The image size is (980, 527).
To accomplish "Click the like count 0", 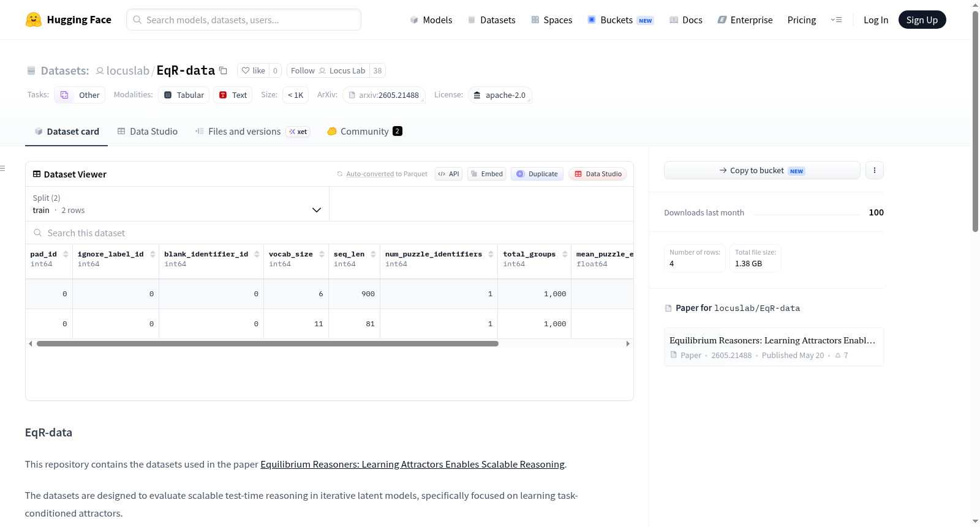I will tap(275, 70).
